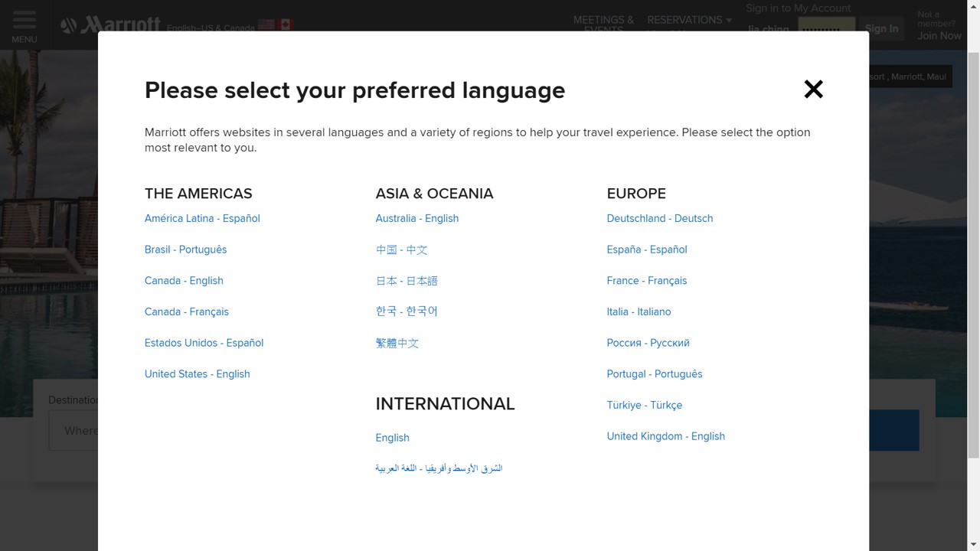This screenshot has height=551, width=980.
Task: Select United Kingdom - English
Action: point(665,436)
